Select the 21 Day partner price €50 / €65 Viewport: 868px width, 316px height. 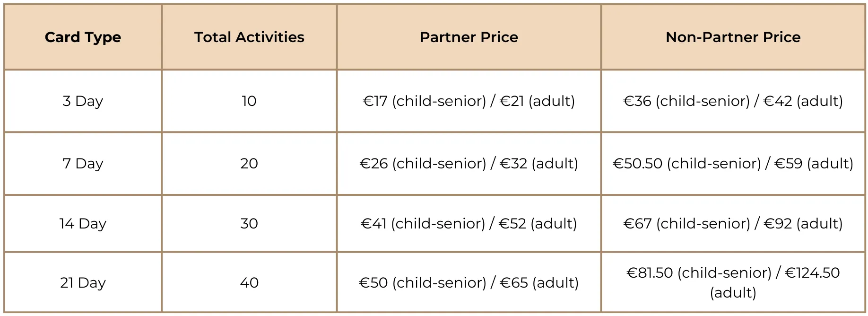pos(469,282)
